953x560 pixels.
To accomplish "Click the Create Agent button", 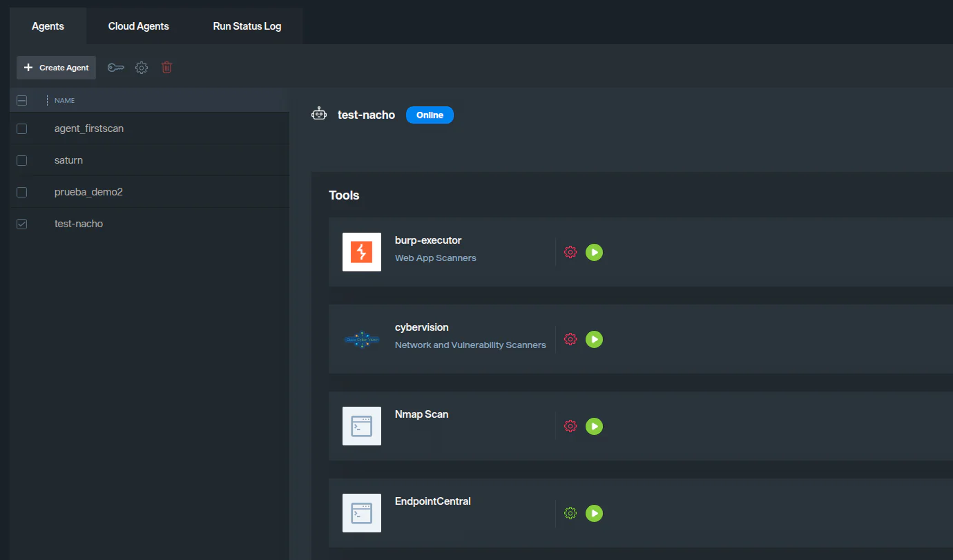I will 57,68.
